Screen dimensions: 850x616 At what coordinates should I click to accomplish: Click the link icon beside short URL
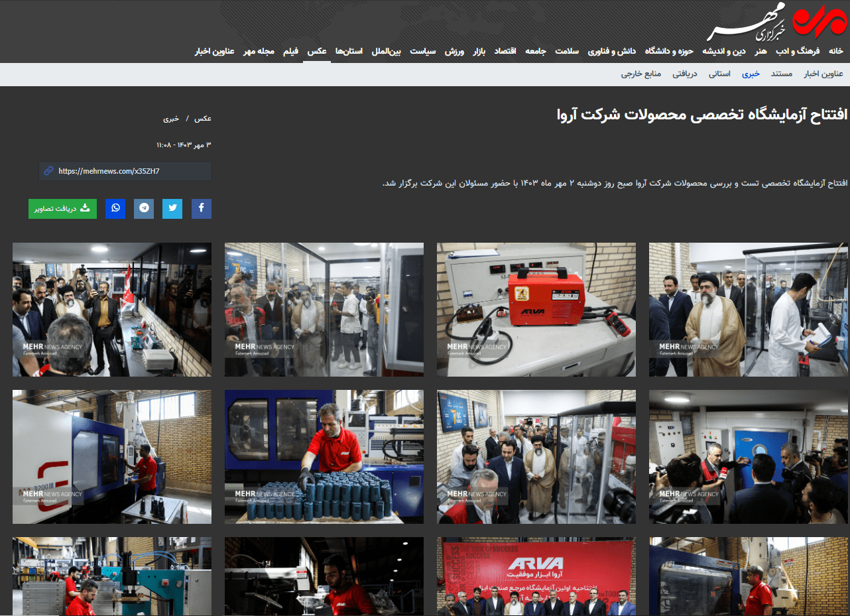tap(48, 171)
